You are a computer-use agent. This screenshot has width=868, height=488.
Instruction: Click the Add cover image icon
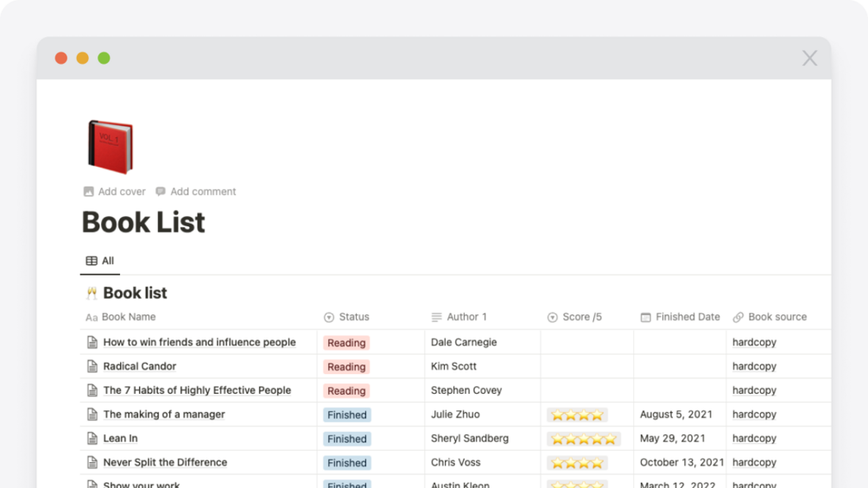[89, 192]
